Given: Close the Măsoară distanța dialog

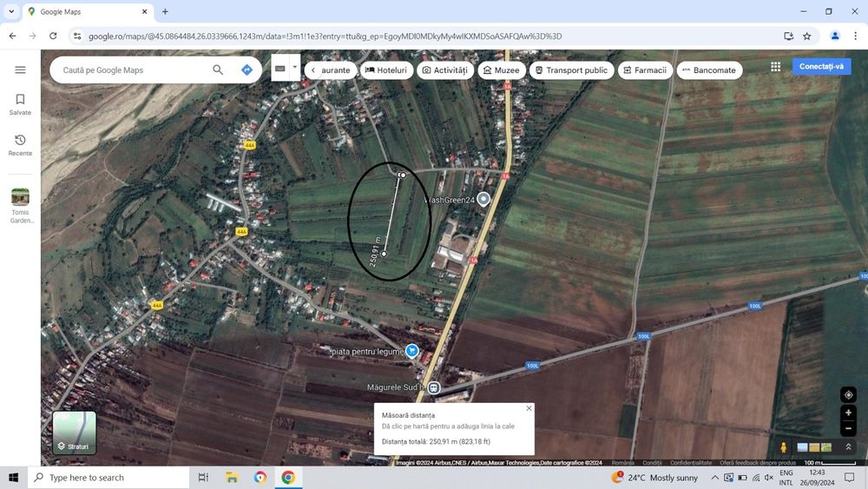Looking at the screenshot, I should pyautogui.click(x=529, y=408).
